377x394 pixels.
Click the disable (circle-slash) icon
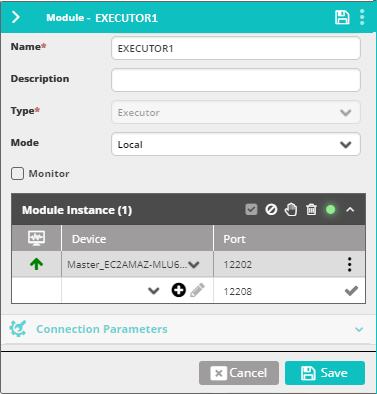[271, 210]
